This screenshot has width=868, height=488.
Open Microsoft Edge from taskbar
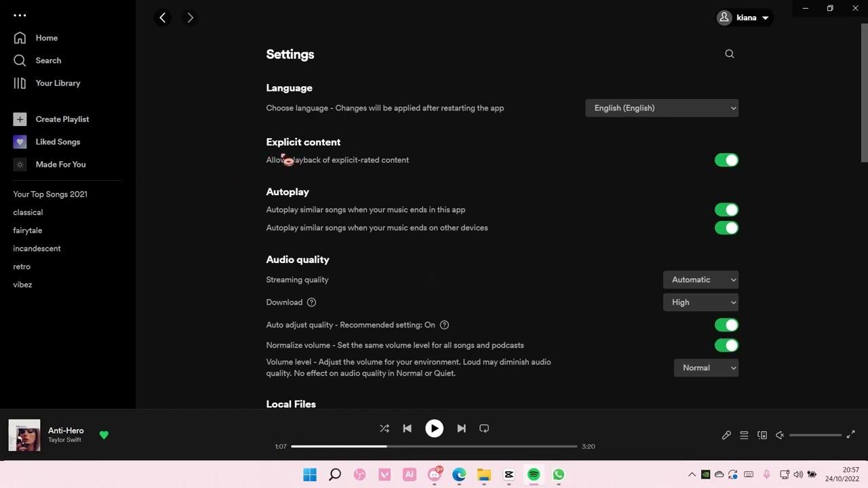(459, 474)
